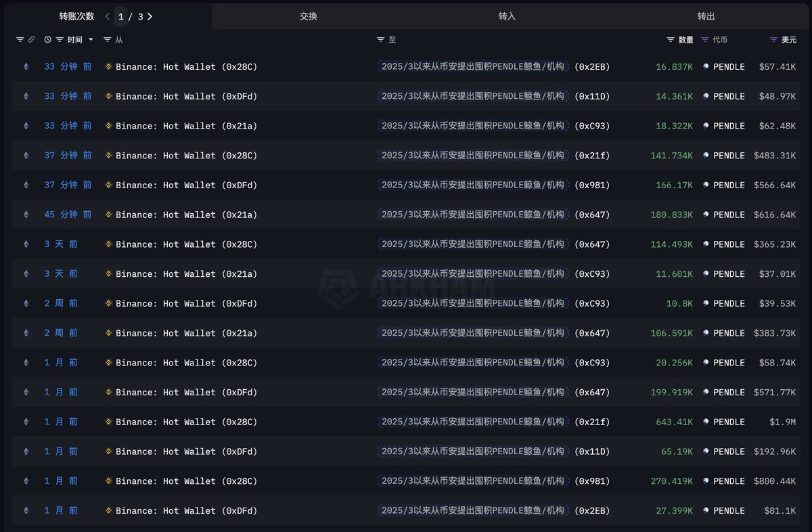Click the chain-link icon in the table header
The height and width of the screenshot is (532, 812).
(x=31, y=40)
